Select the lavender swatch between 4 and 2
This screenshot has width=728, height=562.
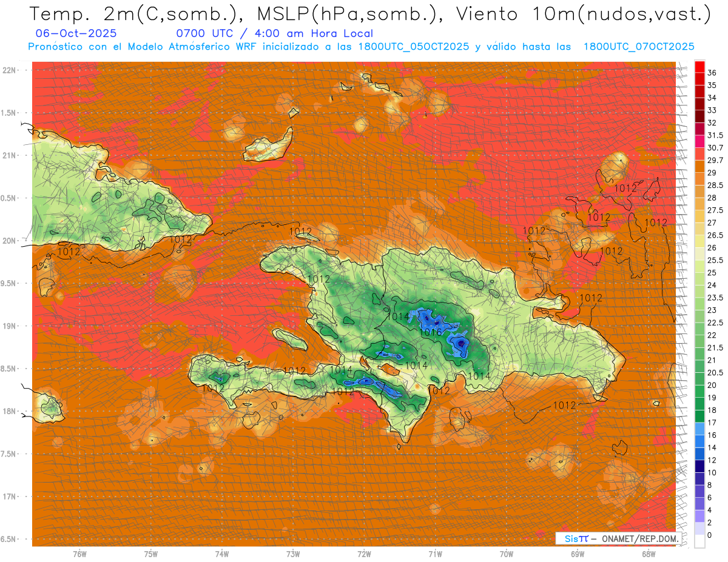pyautogui.click(x=699, y=517)
